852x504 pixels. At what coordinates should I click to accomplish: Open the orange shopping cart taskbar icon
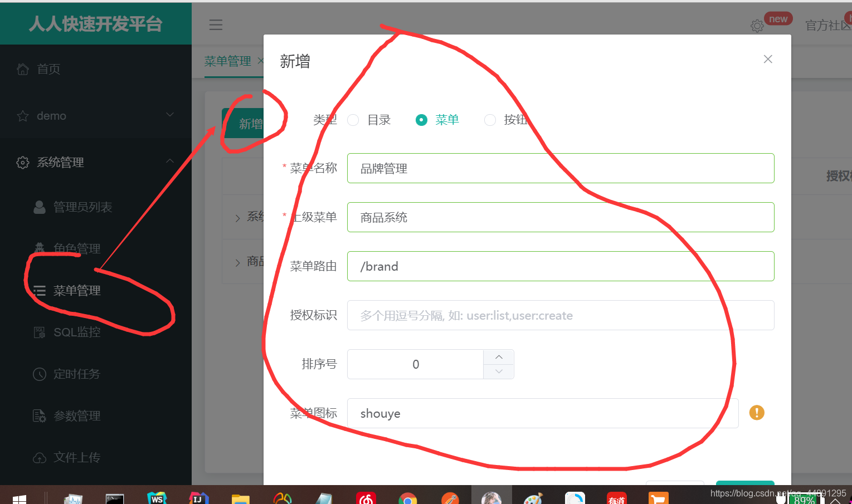click(659, 498)
